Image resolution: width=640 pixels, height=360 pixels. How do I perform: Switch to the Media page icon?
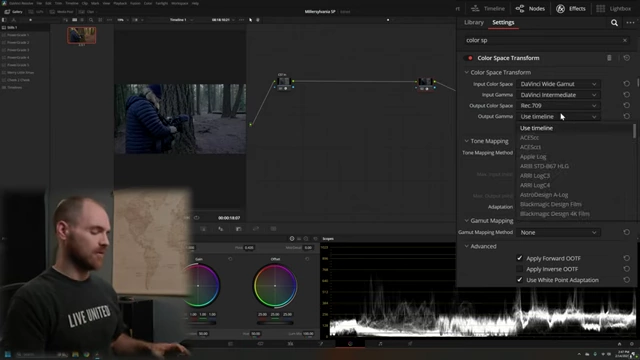click(x=230, y=344)
